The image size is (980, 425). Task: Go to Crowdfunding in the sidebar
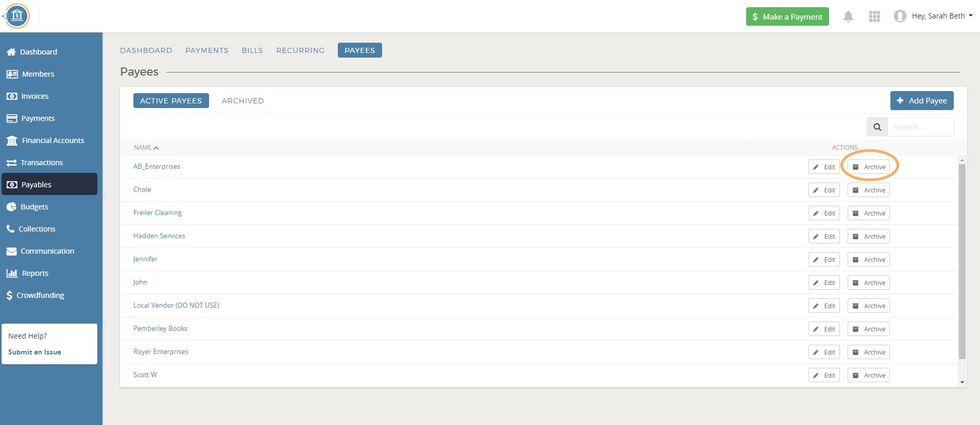(40, 295)
